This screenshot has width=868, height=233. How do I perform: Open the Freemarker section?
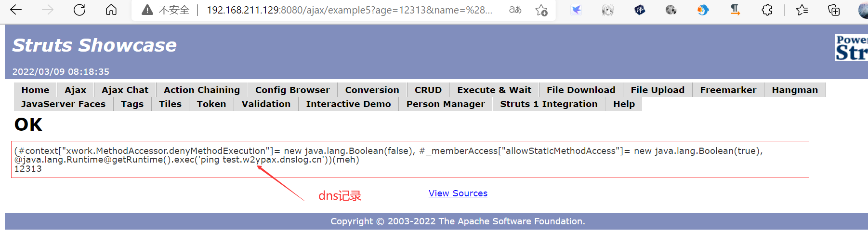point(728,90)
